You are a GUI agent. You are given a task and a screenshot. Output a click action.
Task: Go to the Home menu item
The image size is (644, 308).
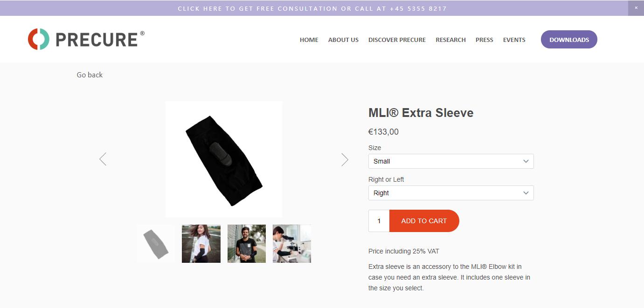pos(309,40)
